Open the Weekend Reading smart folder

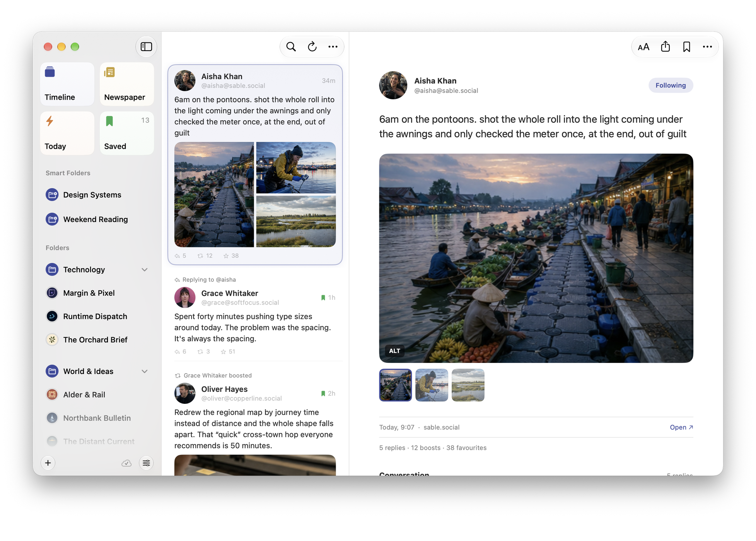tap(97, 219)
